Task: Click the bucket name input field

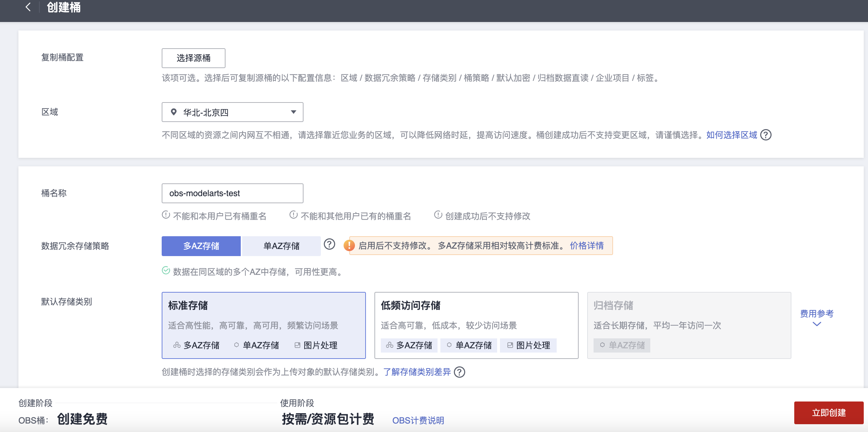Action: pyautogui.click(x=232, y=193)
